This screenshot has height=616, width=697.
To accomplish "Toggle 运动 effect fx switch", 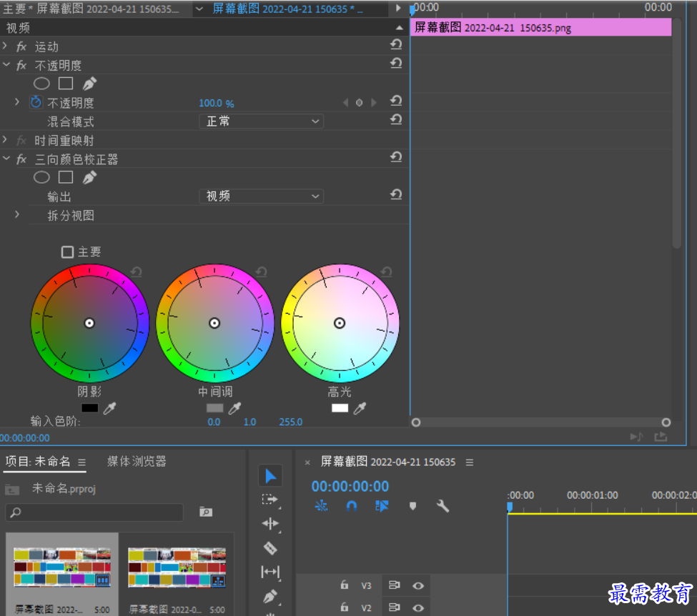I will point(21,46).
